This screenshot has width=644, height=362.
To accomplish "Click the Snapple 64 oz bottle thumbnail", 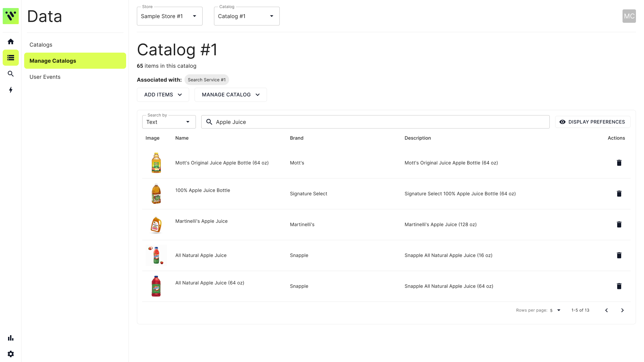I will [x=156, y=286].
